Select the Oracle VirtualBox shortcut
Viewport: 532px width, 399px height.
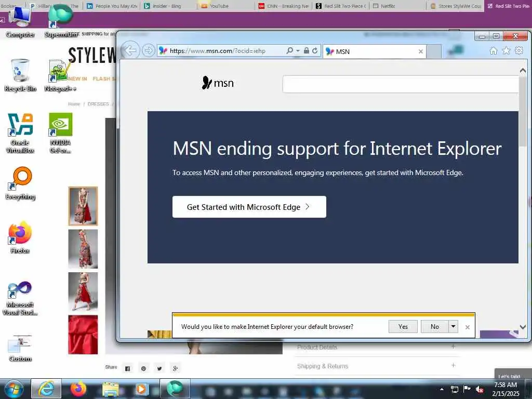(20, 133)
